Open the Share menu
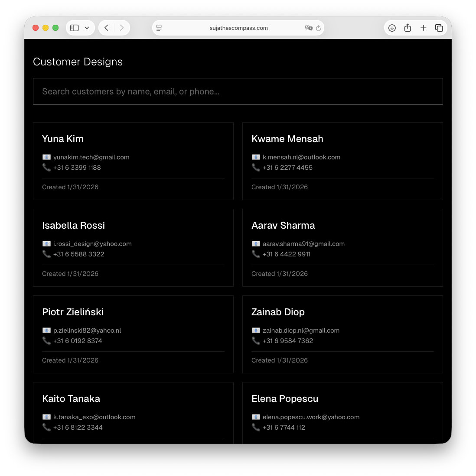This screenshot has height=476, width=476. (408, 28)
